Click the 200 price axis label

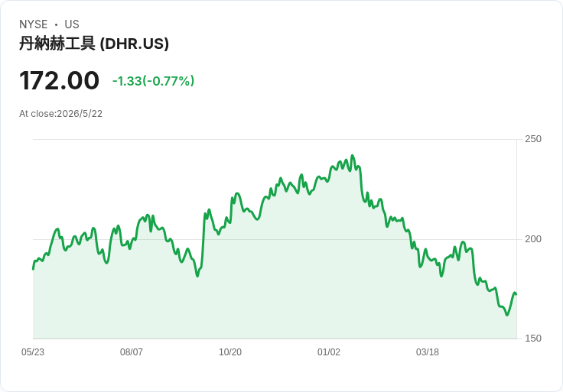click(533, 239)
